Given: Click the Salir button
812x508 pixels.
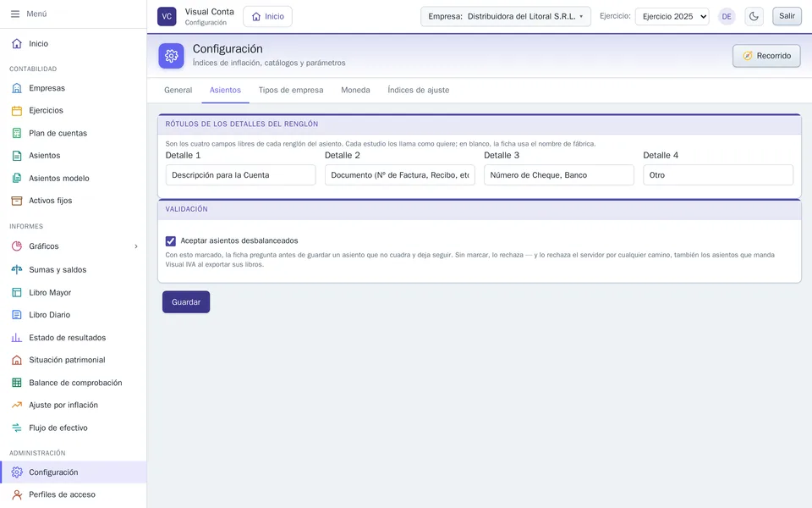Looking at the screenshot, I should click(787, 16).
